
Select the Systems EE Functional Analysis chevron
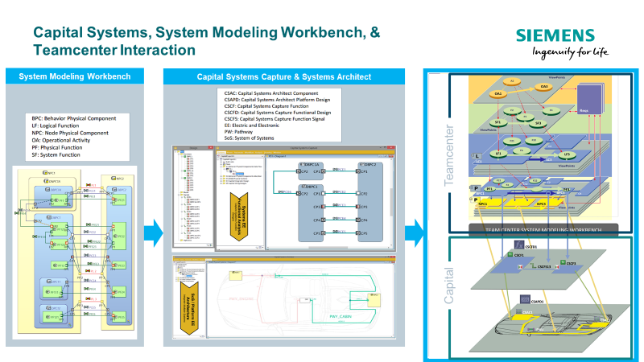239,216
